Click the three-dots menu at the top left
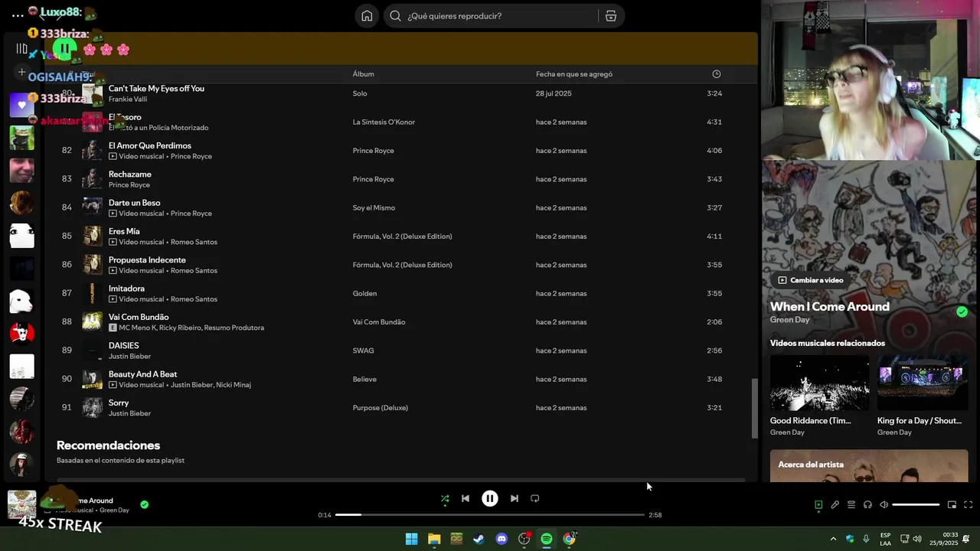This screenshot has width=980, height=551. click(18, 15)
